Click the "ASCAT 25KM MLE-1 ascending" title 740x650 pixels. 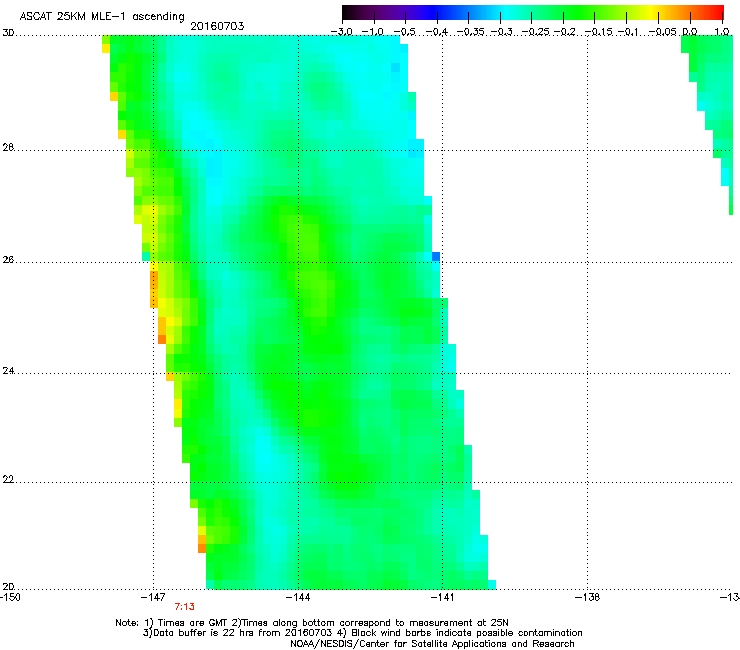coord(102,17)
